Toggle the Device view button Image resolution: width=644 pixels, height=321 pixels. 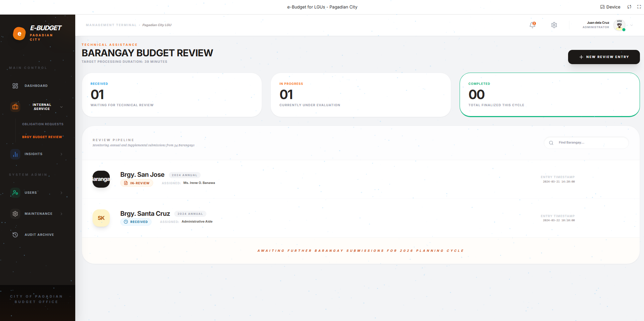[x=610, y=7]
